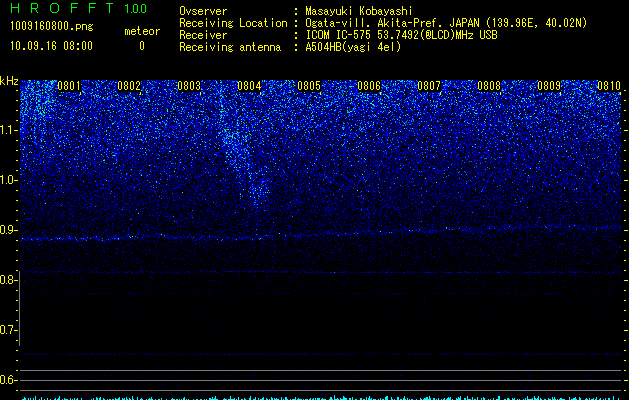629x400 pixels.
Task: Click the 0.9 kHz axis label
Action: point(9,230)
